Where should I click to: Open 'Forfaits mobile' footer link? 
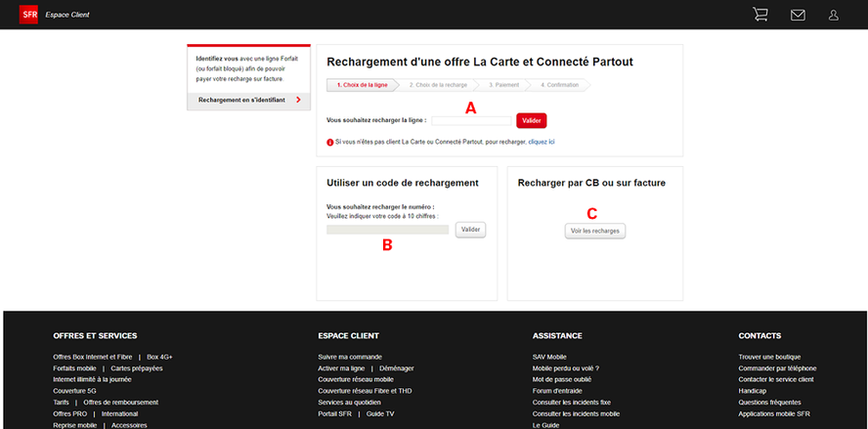coord(74,368)
